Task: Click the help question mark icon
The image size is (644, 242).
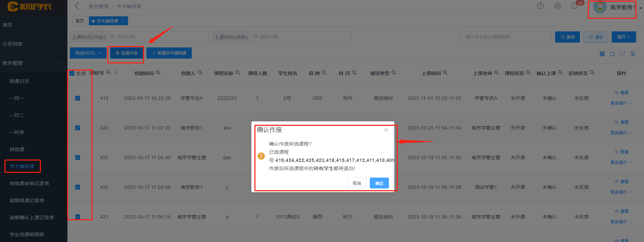Action: [x=540, y=6]
